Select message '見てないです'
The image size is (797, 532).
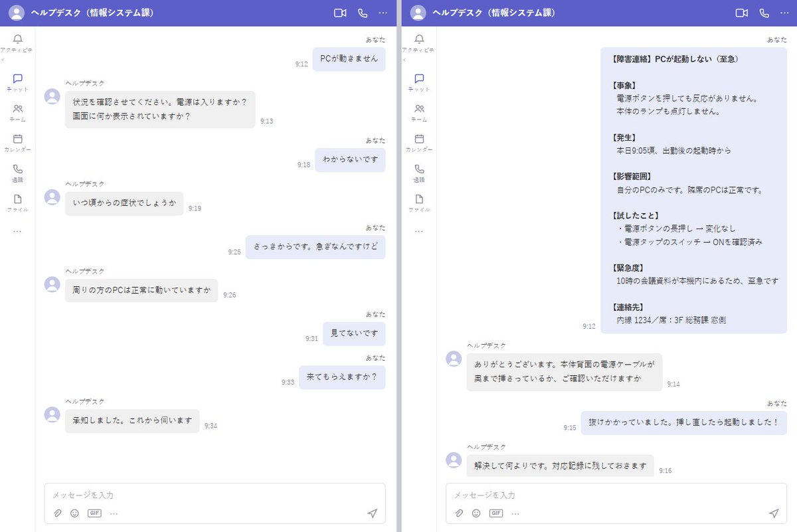pos(354,333)
